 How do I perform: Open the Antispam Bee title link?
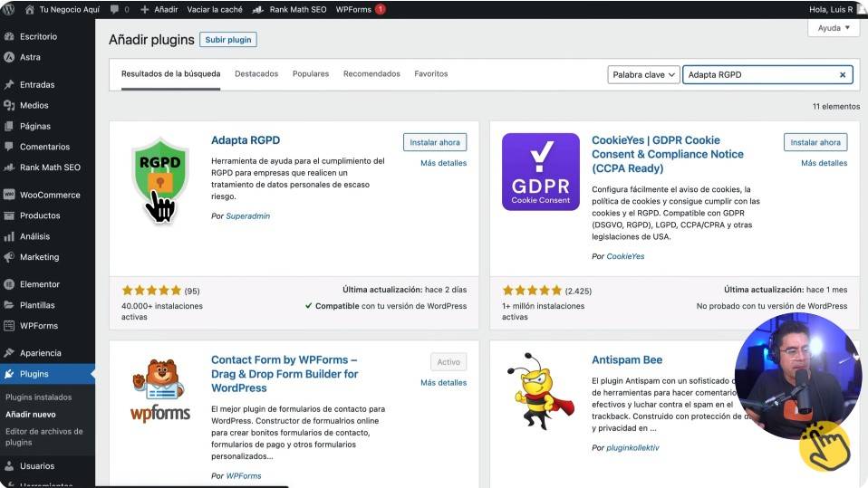tap(627, 360)
